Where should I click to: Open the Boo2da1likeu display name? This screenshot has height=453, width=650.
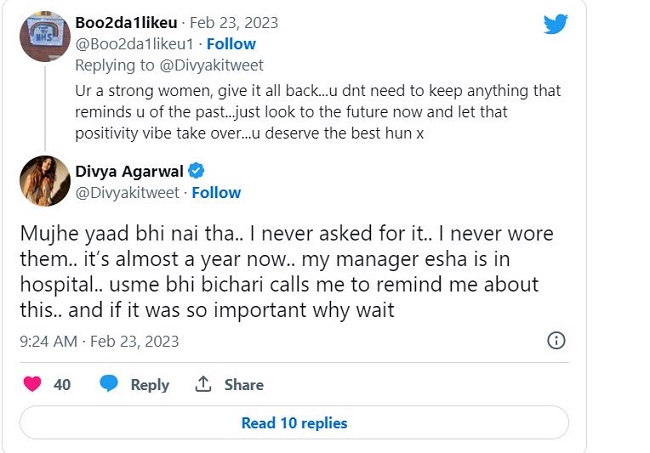pyautogui.click(x=128, y=22)
